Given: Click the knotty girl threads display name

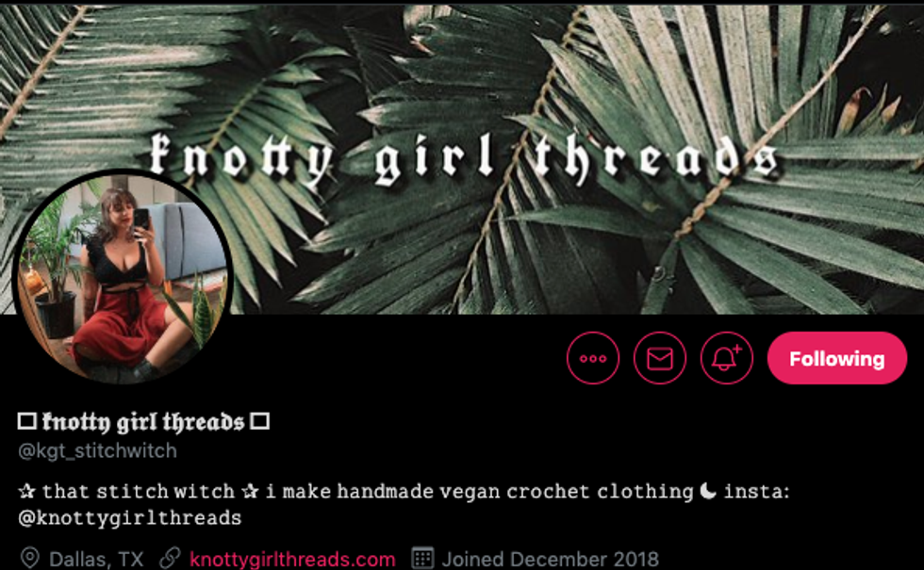Looking at the screenshot, I should (143, 422).
